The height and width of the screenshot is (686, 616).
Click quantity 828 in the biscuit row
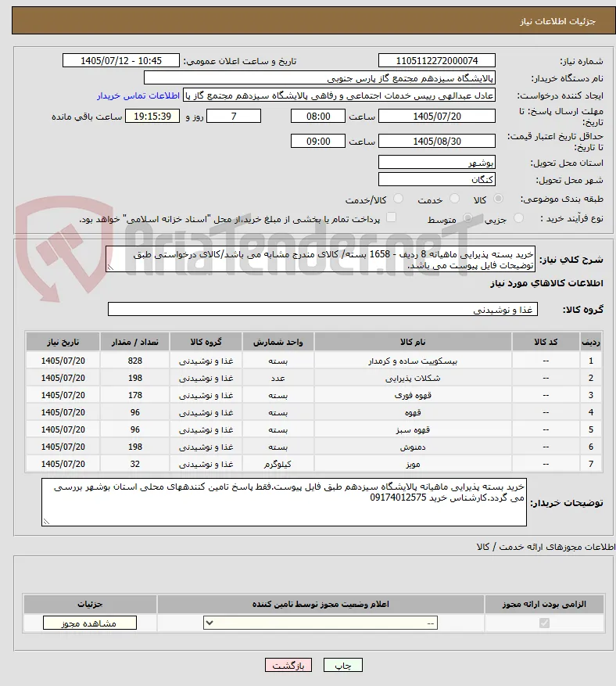(135, 361)
